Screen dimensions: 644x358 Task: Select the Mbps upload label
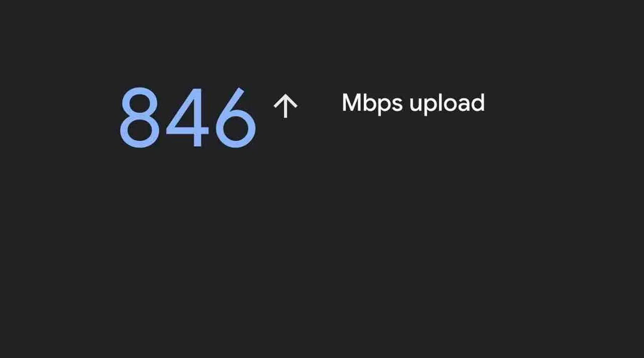coord(413,104)
